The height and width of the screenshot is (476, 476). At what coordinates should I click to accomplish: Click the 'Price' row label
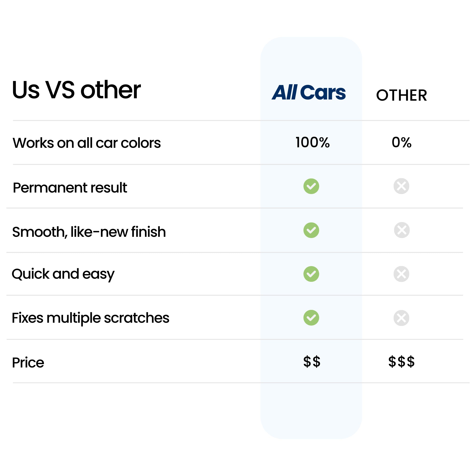click(28, 363)
